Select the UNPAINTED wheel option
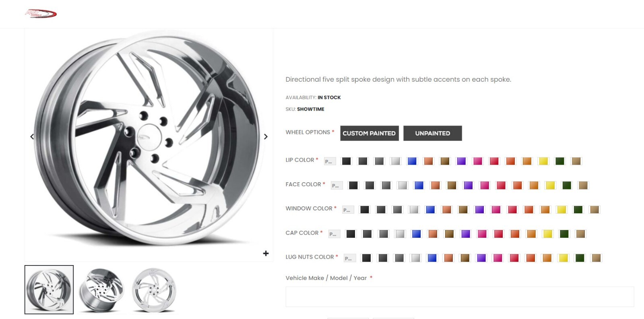The height and width of the screenshot is (319, 644). pyautogui.click(x=433, y=133)
